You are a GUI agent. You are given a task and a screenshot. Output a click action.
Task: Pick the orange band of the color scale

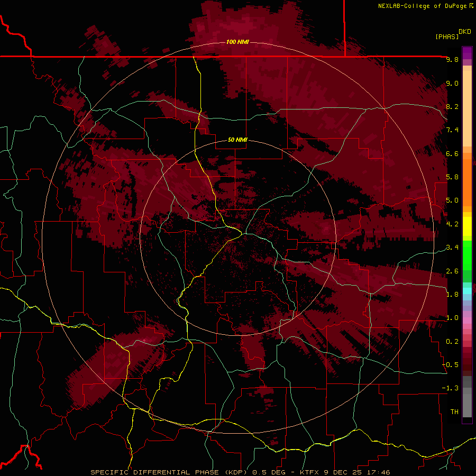coord(467,183)
